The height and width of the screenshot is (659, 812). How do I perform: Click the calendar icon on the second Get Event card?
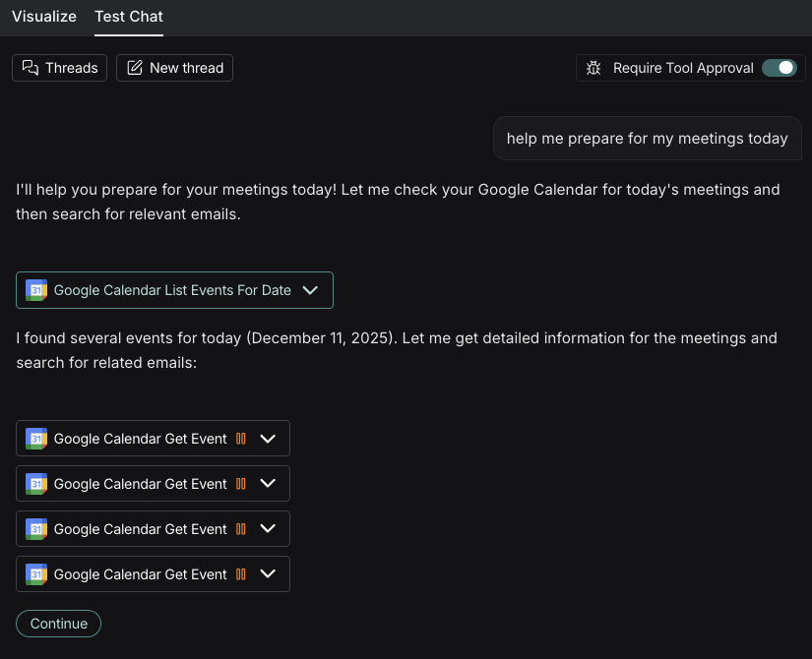click(x=36, y=483)
